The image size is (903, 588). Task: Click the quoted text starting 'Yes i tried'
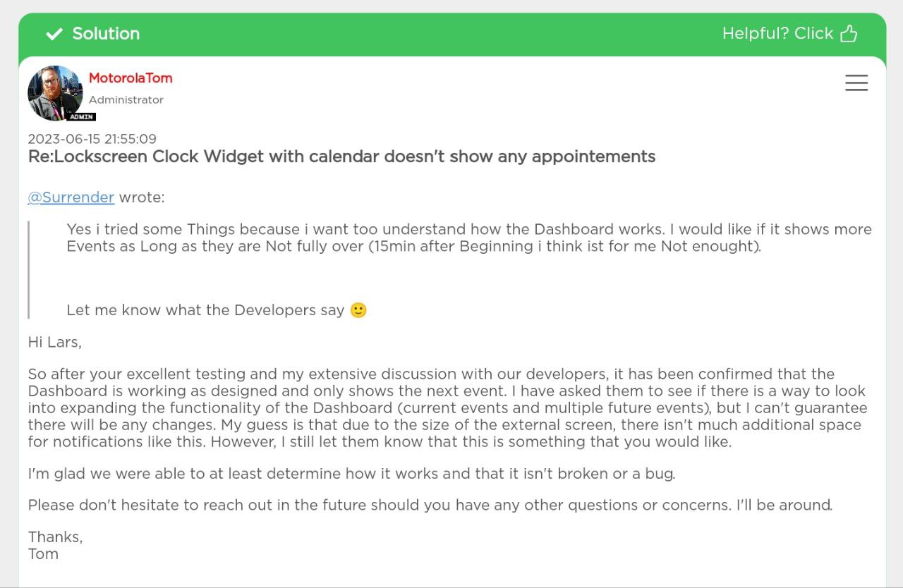(469, 238)
